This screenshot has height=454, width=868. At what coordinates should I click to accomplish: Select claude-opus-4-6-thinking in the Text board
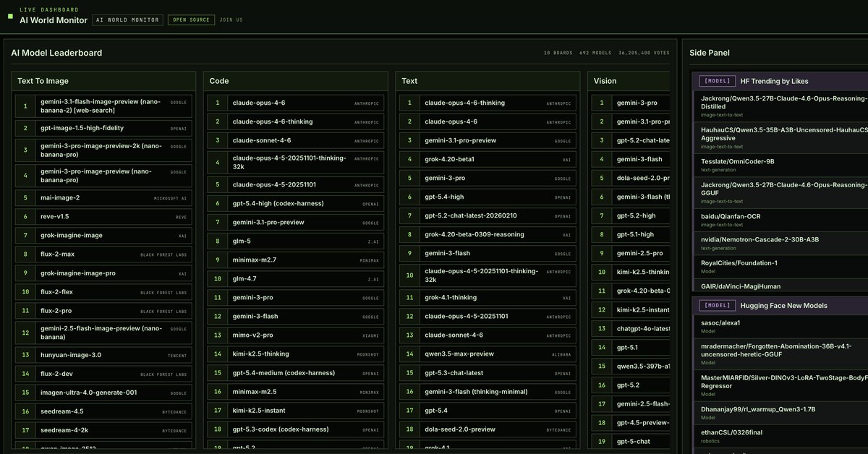point(488,103)
